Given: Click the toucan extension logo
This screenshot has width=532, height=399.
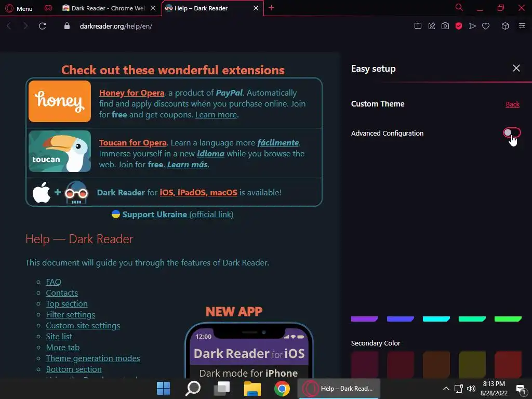Looking at the screenshot, I should (60, 151).
